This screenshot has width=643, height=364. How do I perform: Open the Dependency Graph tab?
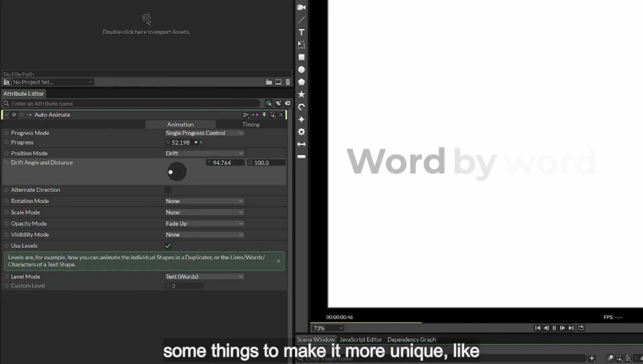(412, 340)
